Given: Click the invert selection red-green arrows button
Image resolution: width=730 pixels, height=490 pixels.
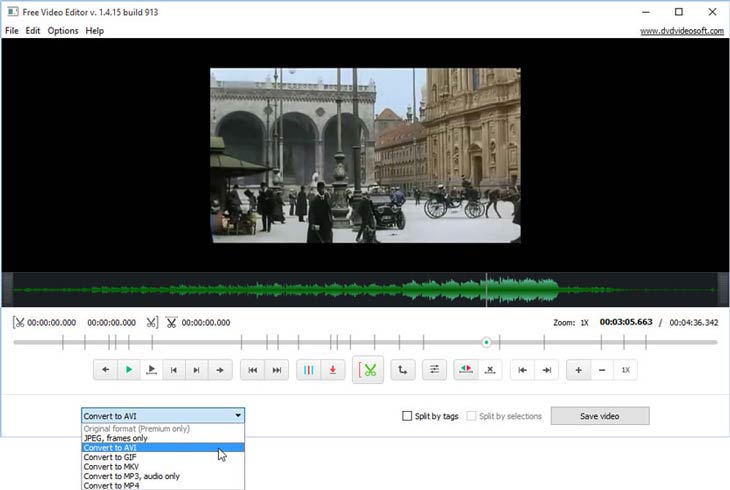Looking at the screenshot, I should coord(466,370).
